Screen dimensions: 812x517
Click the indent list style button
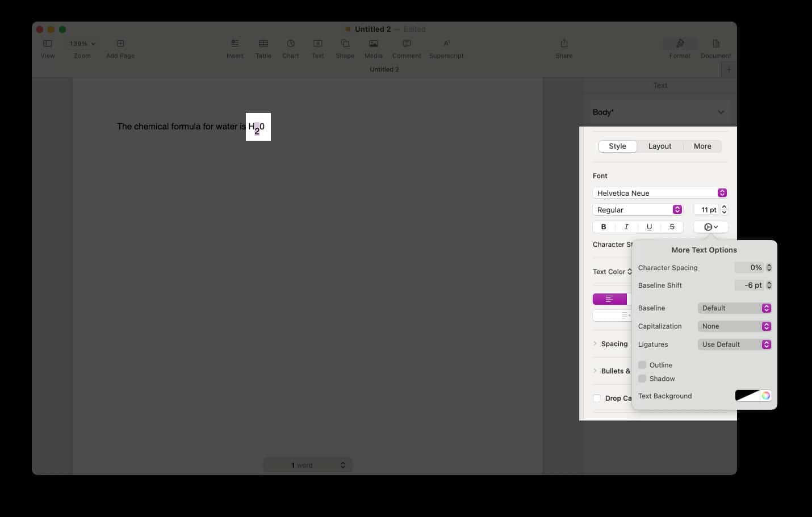[612, 316]
